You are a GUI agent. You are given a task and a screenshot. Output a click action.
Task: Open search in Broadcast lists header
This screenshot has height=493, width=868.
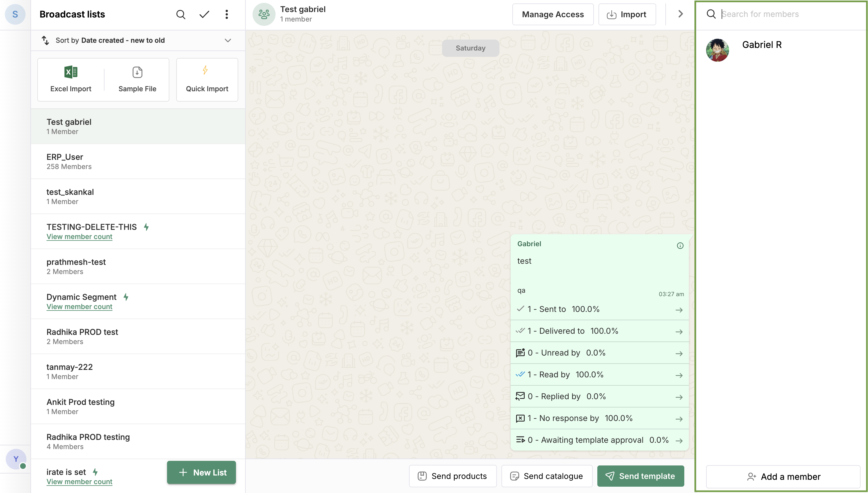pos(181,14)
